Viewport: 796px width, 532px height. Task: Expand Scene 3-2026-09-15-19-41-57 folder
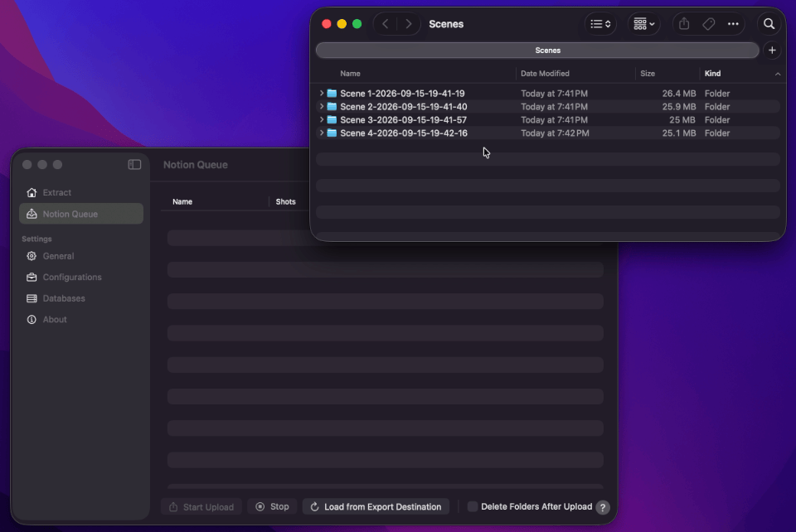pos(322,119)
